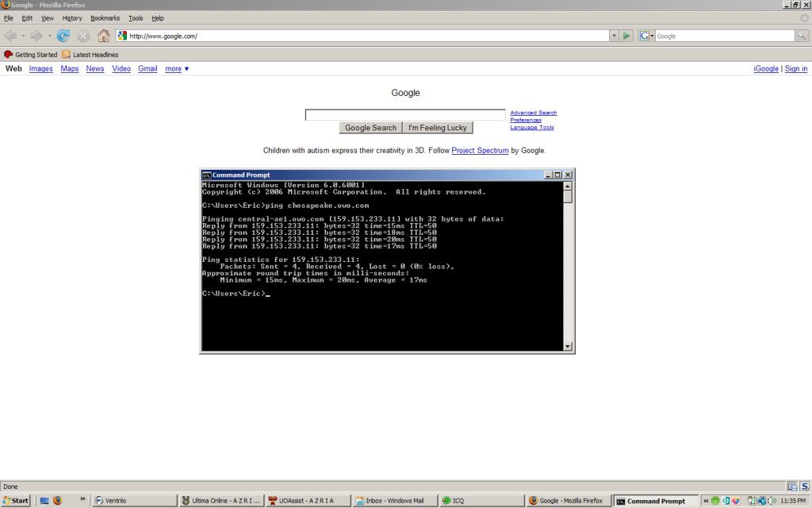
Task: Expand hidden system tray icons chevron
Action: (x=705, y=501)
